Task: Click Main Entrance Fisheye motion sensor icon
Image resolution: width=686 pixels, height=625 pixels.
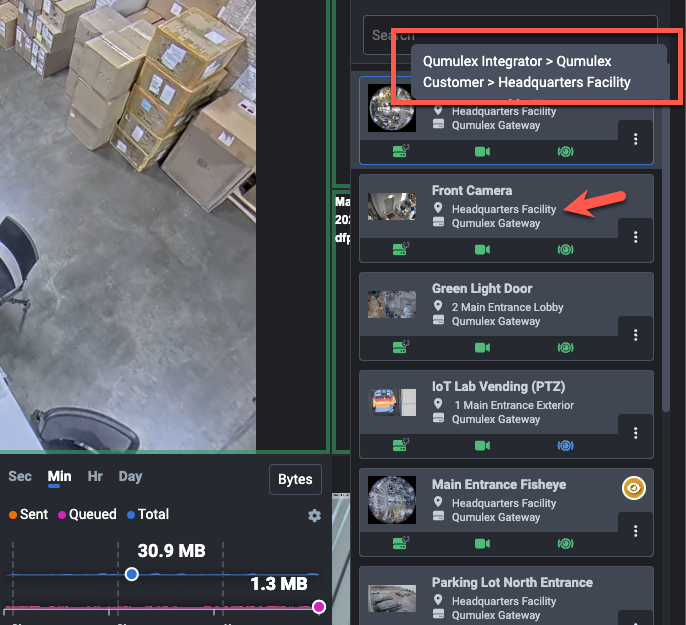Action: 565,544
